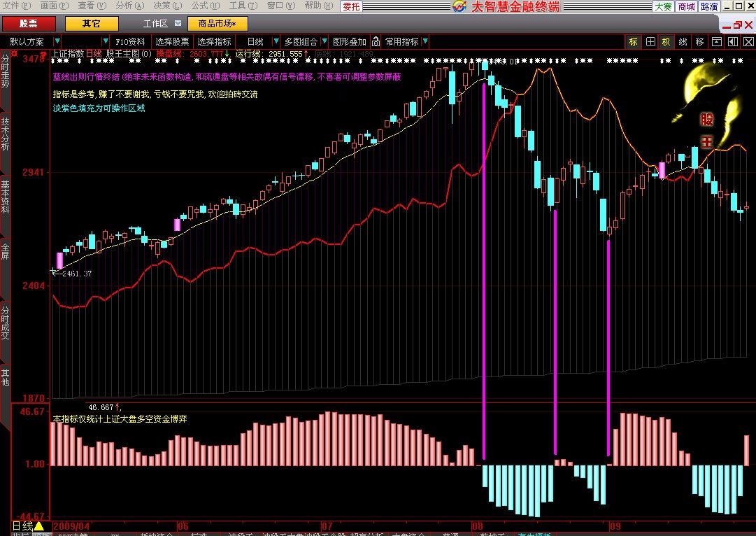Open the 工具 menu
The image size is (756, 536).
243,6
